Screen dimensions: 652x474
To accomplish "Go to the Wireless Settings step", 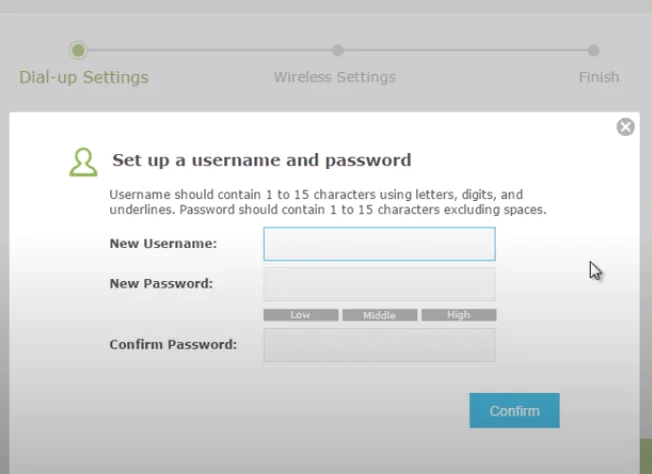I will point(335,77).
